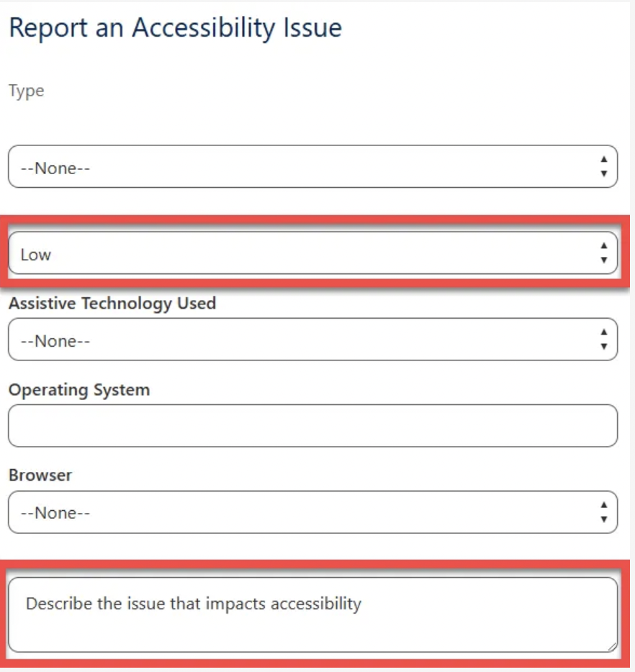Click the Type dropdown down arrow
The image size is (635, 672).
(x=603, y=173)
